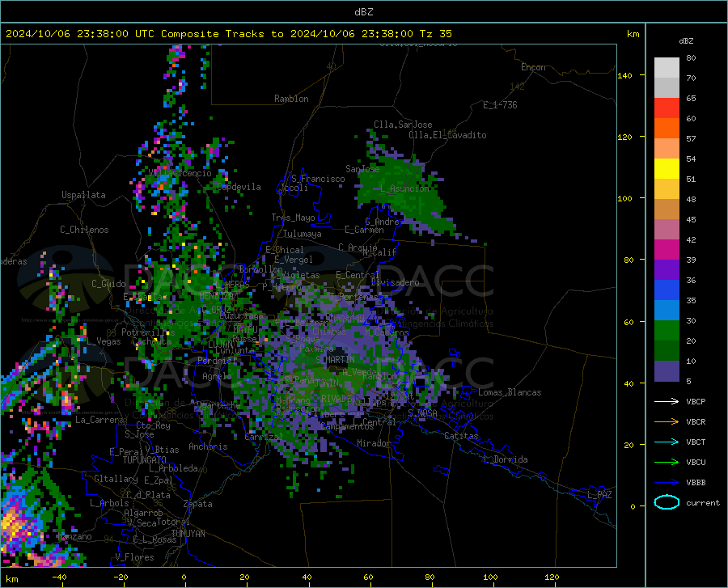Click the 'S_Francisco' map label

point(318,179)
